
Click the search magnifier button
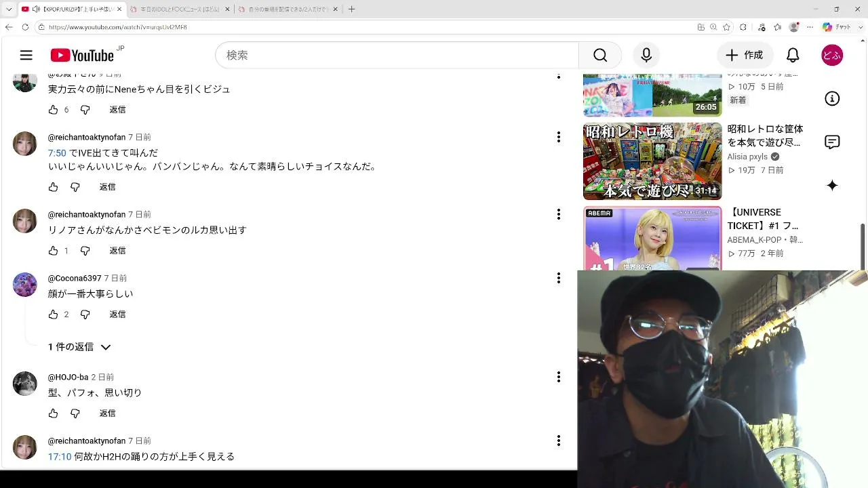click(x=600, y=56)
